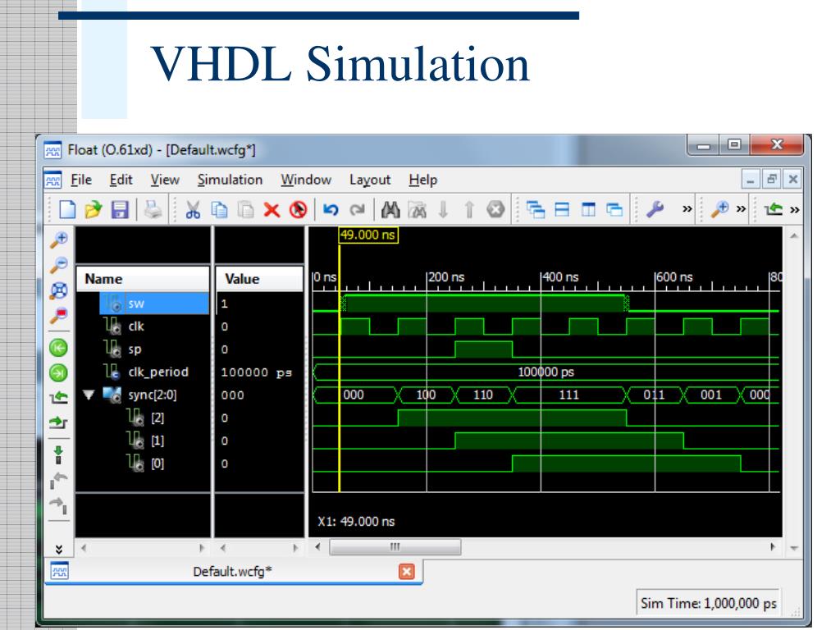Zoom out using the sidebar magnifier minus

(59, 265)
